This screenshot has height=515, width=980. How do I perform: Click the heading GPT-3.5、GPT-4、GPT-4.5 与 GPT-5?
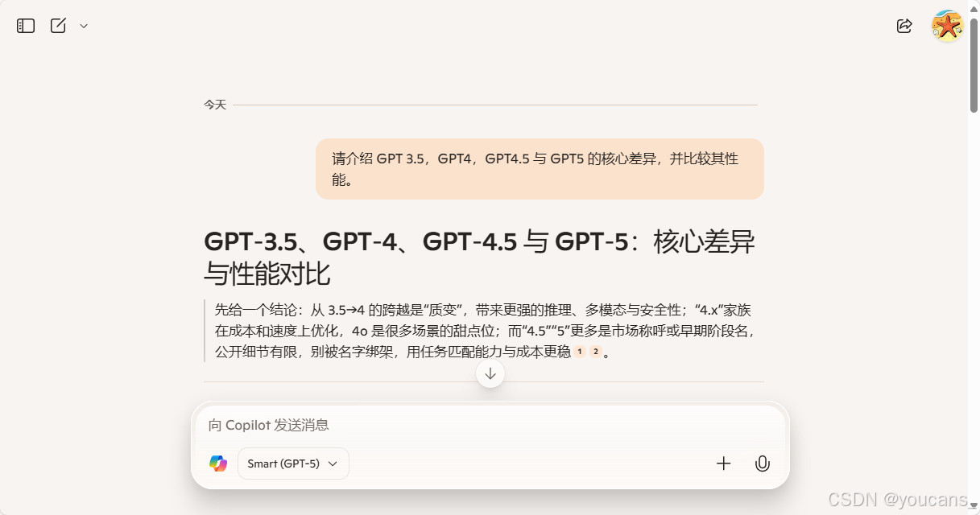[x=480, y=257]
